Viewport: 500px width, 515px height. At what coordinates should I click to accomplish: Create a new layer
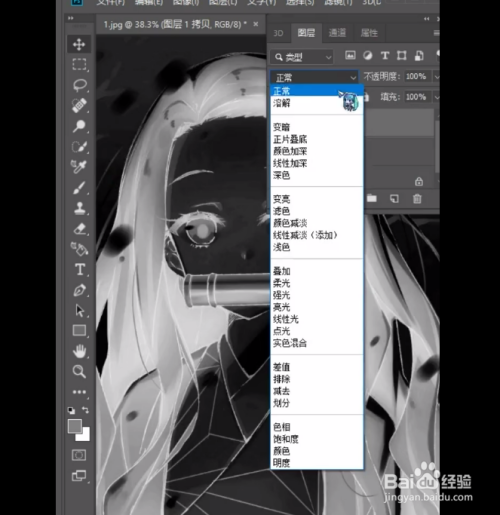(394, 199)
